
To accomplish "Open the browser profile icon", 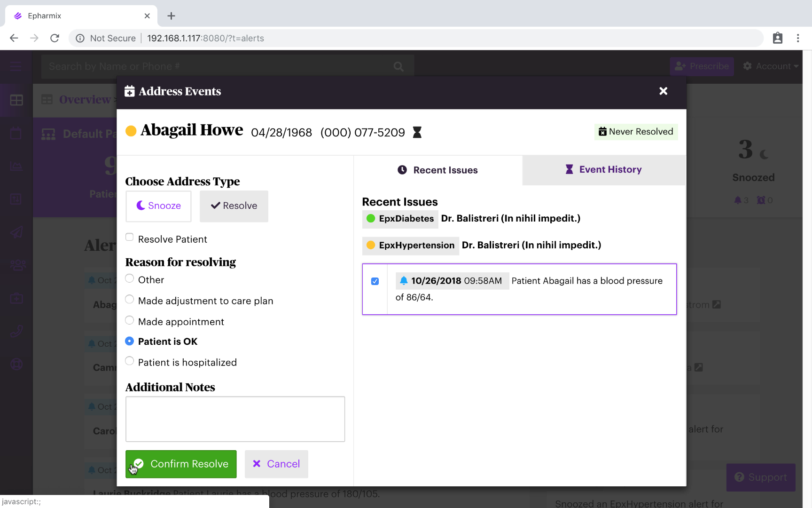I will [x=778, y=38].
